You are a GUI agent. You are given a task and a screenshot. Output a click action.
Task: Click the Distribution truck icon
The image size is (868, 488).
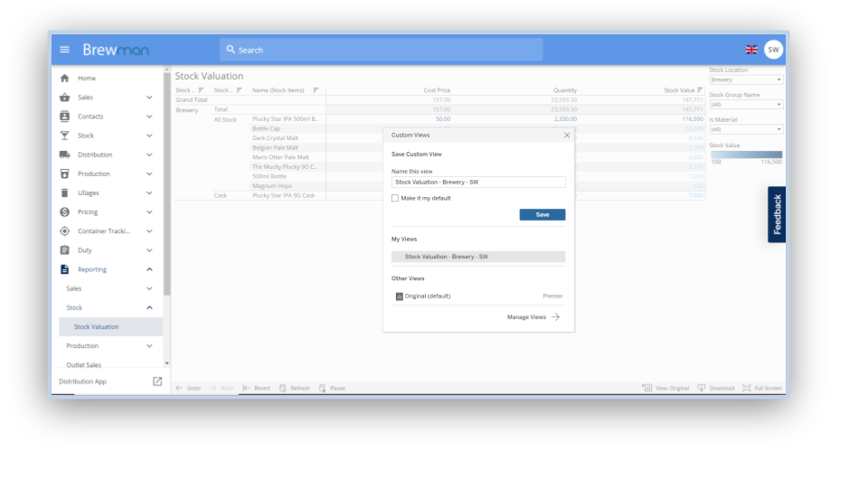point(65,155)
